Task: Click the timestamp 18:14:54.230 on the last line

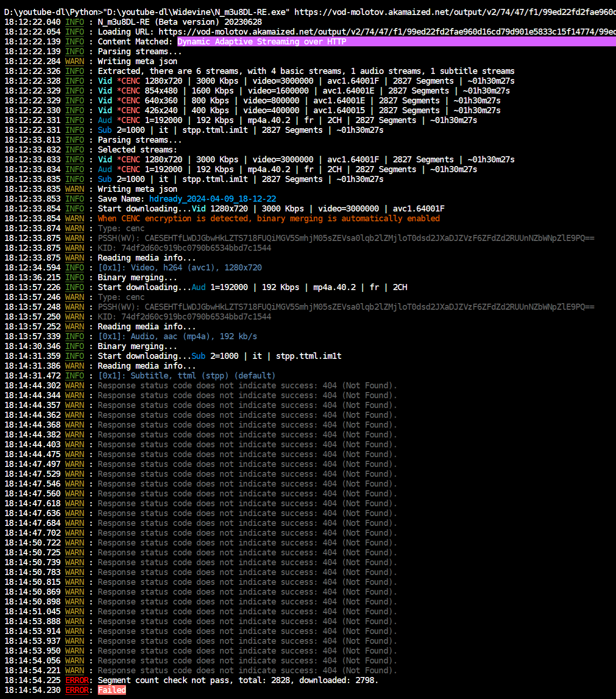Action: click(x=33, y=690)
